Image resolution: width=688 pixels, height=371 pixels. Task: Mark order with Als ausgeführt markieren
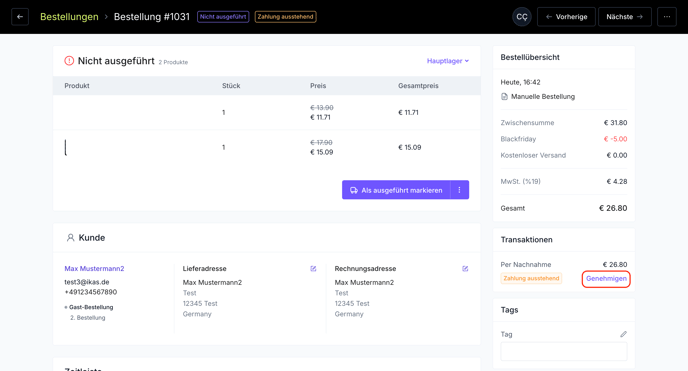tap(396, 190)
